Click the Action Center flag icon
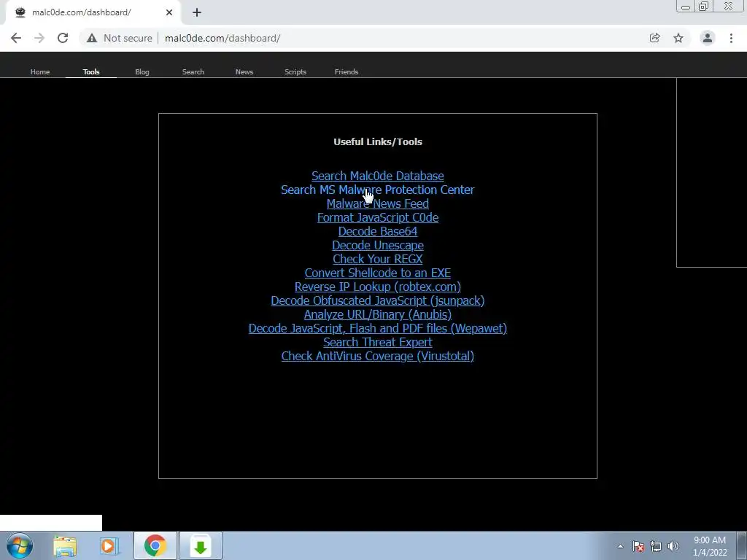Viewport: 747px width, 560px height. click(x=638, y=546)
